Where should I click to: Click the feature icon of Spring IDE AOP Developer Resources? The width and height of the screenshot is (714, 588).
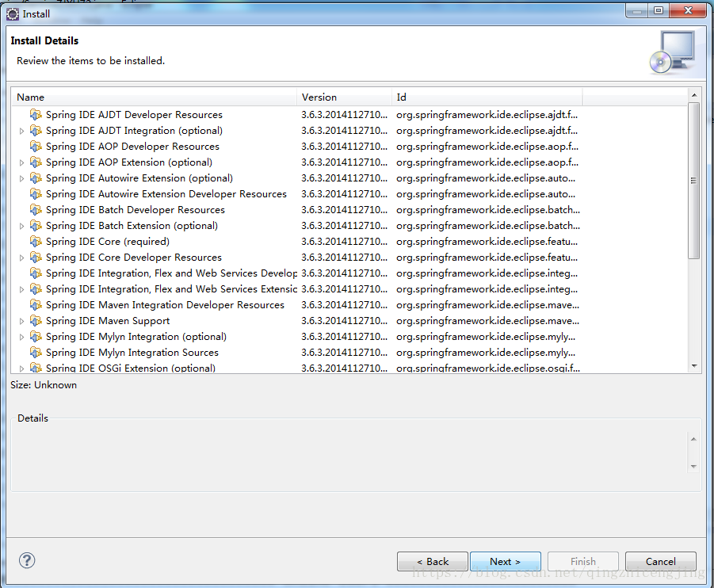pyautogui.click(x=36, y=146)
